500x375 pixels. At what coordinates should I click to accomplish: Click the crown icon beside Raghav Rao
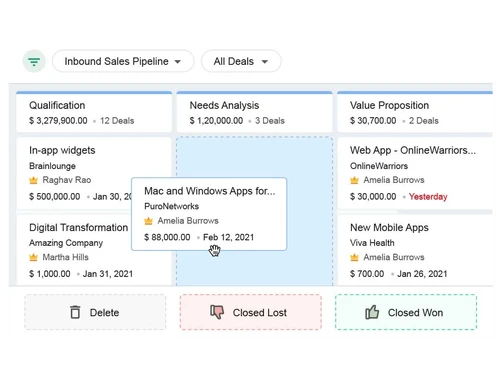click(x=33, y=180)
